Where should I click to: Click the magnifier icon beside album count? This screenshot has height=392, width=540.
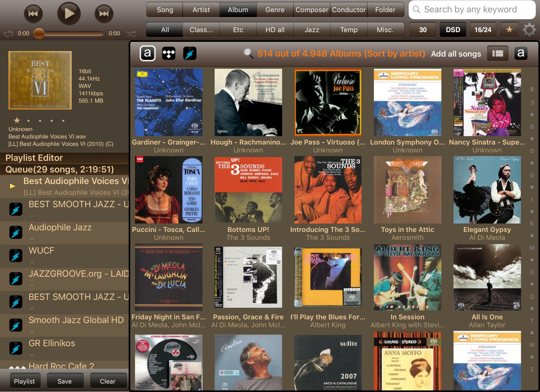point(249,53)
